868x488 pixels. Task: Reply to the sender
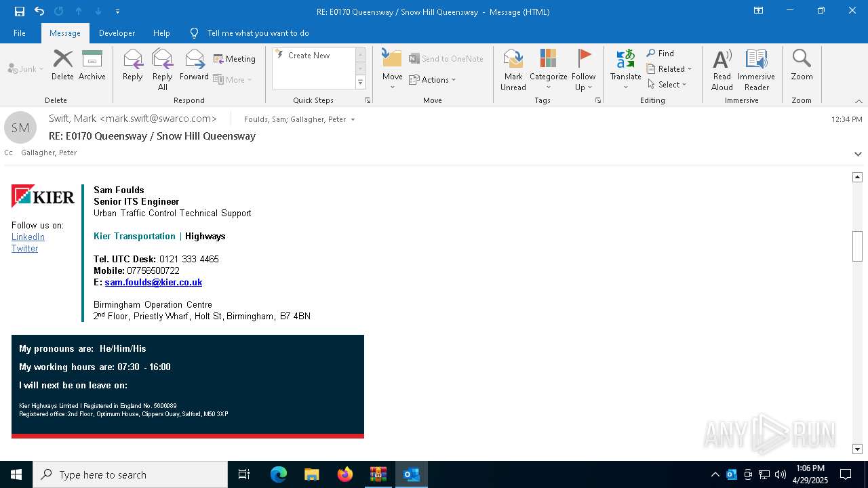click(132, 65)
